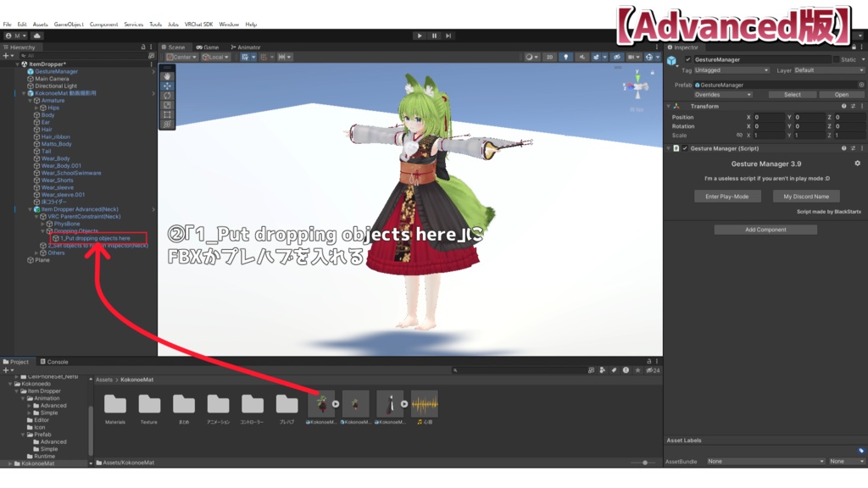Open the Tag dropdown

pyautogui.click(x=732, y=70)
